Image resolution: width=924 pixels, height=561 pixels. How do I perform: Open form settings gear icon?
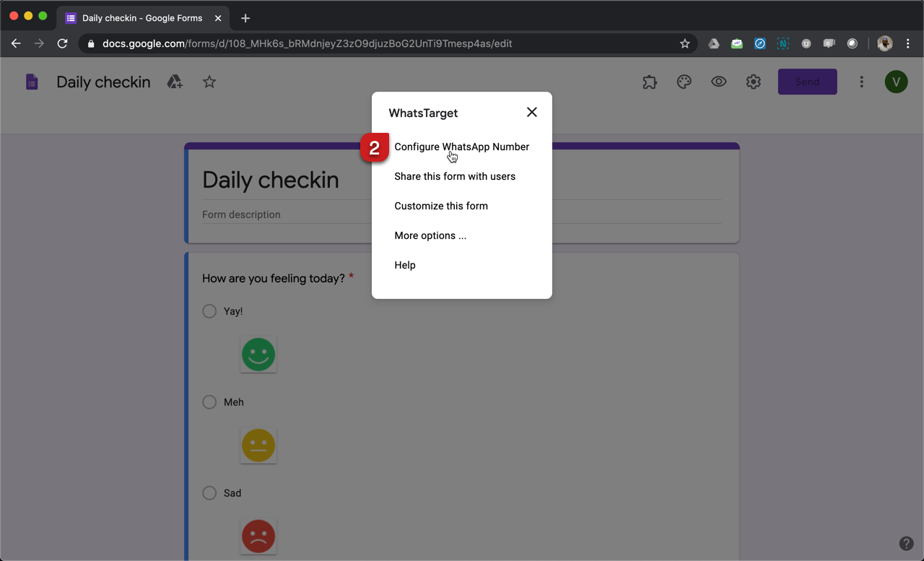pyautogui.click(x=753, y=82)
